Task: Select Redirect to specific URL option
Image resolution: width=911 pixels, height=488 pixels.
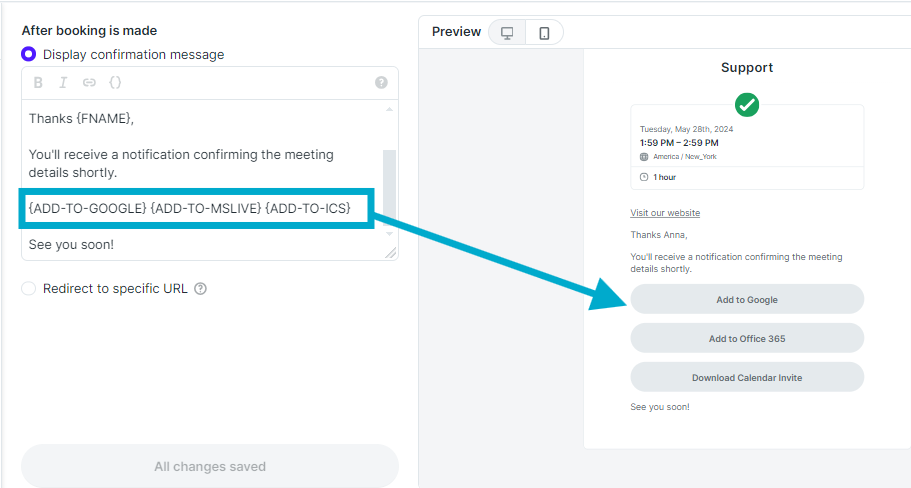Action: [x=28, y=289]
